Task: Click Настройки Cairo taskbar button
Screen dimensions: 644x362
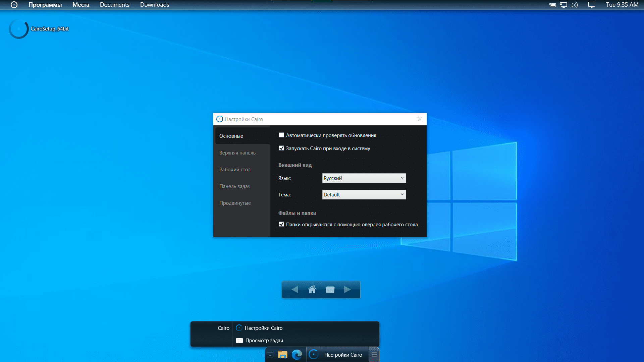Action: tap(337, 355)
